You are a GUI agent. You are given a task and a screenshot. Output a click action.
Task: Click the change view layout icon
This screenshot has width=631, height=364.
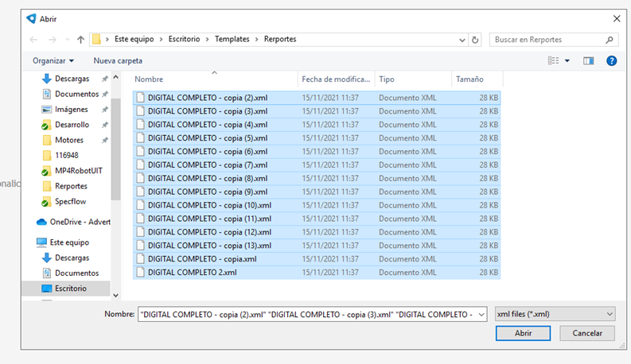[x=554, y=60]
